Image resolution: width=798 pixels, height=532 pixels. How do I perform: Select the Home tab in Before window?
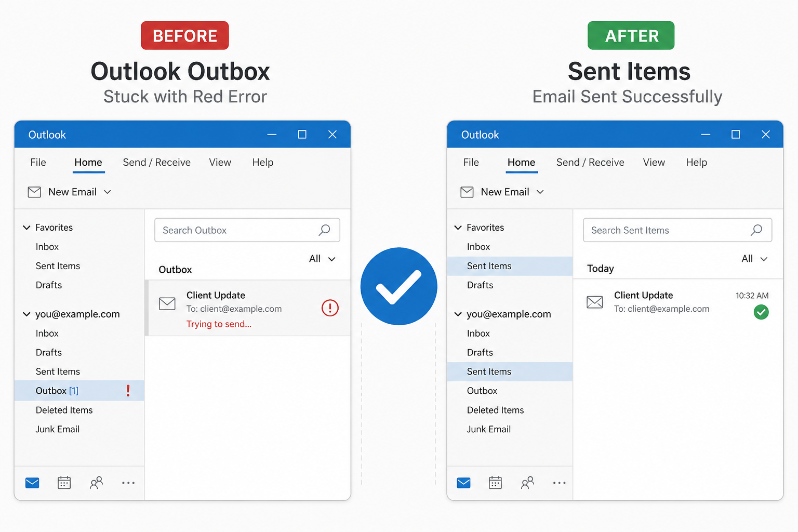point(88,163)
